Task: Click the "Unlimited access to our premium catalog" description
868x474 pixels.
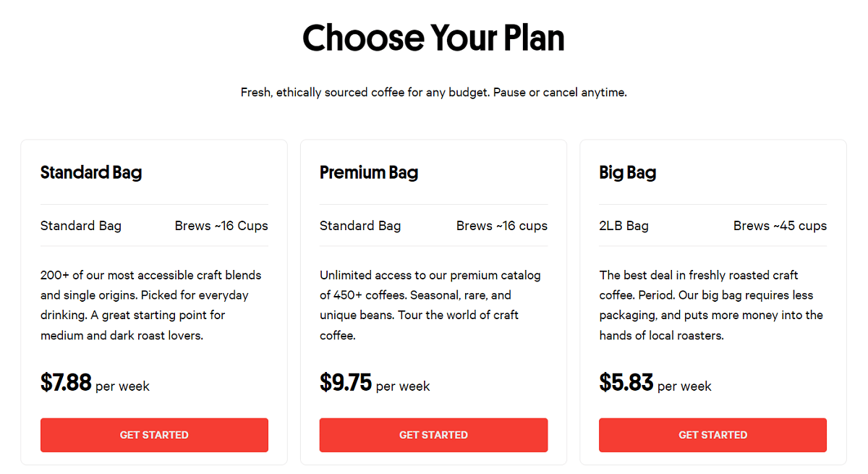Action: point(430,305)
